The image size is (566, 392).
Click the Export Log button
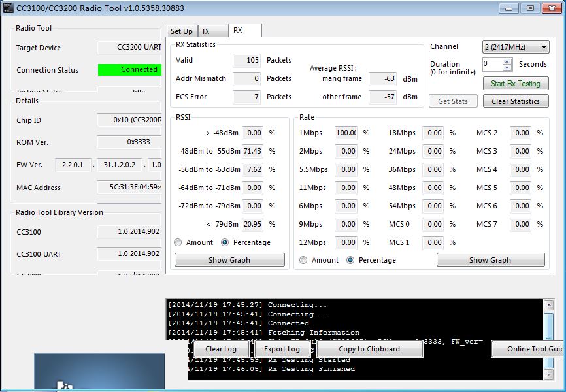pos(282,349)
